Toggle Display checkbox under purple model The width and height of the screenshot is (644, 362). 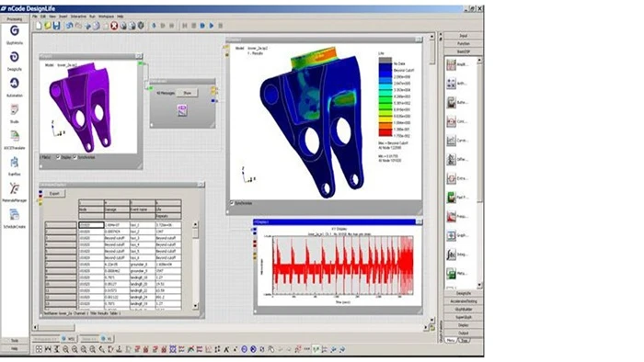click(58, 157)
